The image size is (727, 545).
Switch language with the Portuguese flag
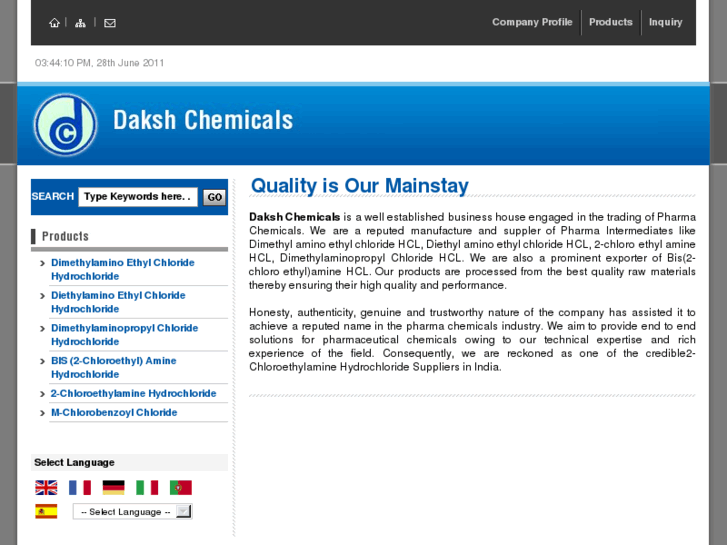pyautogui.click(x=181, y=487)
